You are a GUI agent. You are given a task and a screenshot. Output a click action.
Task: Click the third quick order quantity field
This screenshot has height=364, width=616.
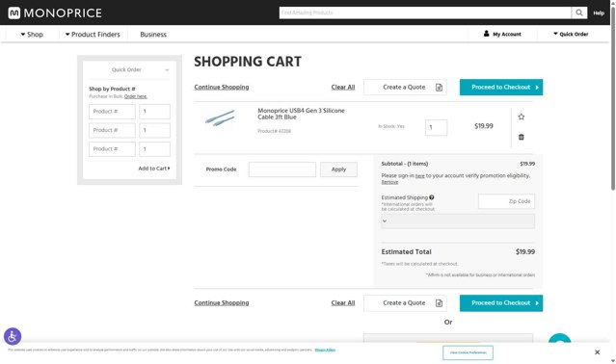pyautogui.click(x=154, y=149)
